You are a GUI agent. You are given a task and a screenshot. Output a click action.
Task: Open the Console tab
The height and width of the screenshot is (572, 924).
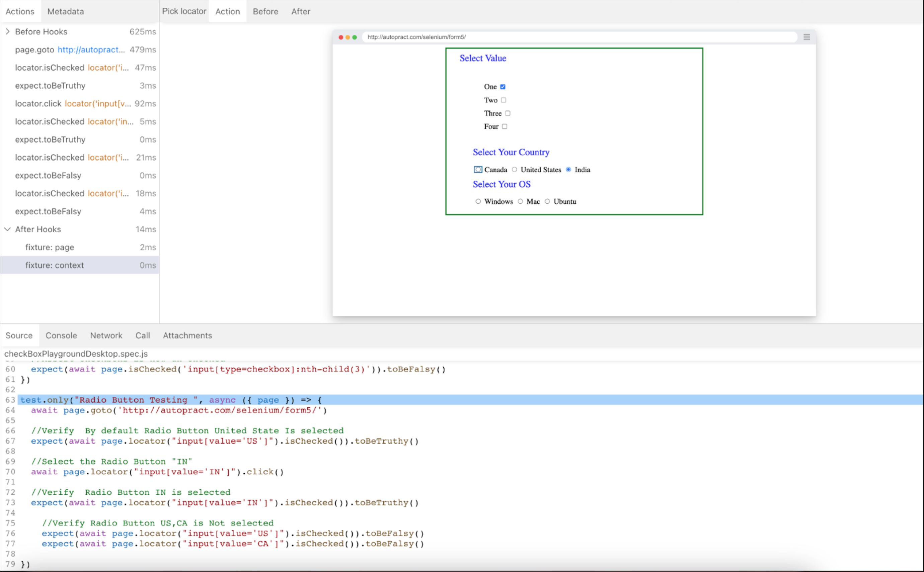[61, 336]
